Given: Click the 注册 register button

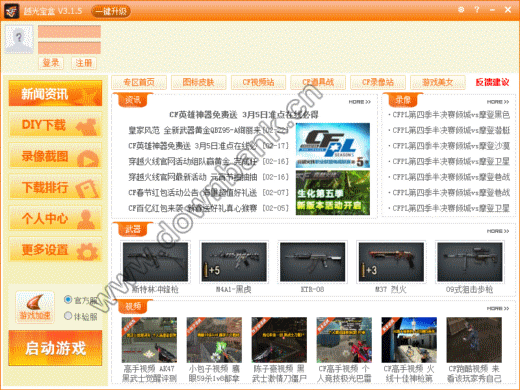Looking at the screenshot, I should point(84,63).
